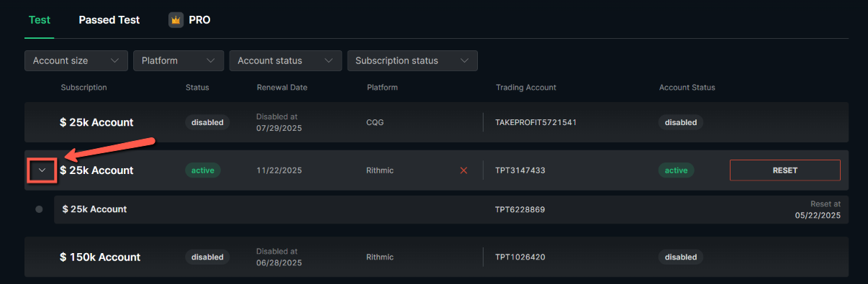This screenshot has width=868, height=284.
Task: Select the disabled $25k Account with CQG
Action: pyautogui.click(x=96, y=122)
